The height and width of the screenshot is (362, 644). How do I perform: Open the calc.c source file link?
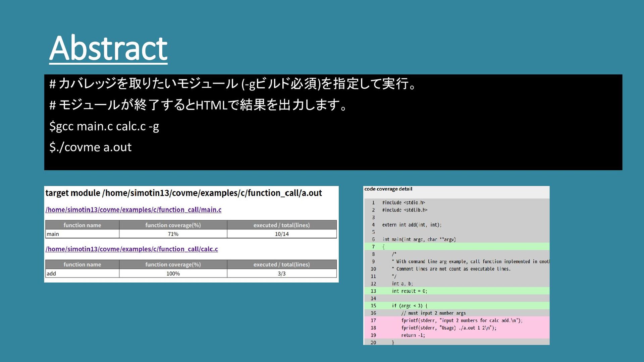click(x=131, y=249)
